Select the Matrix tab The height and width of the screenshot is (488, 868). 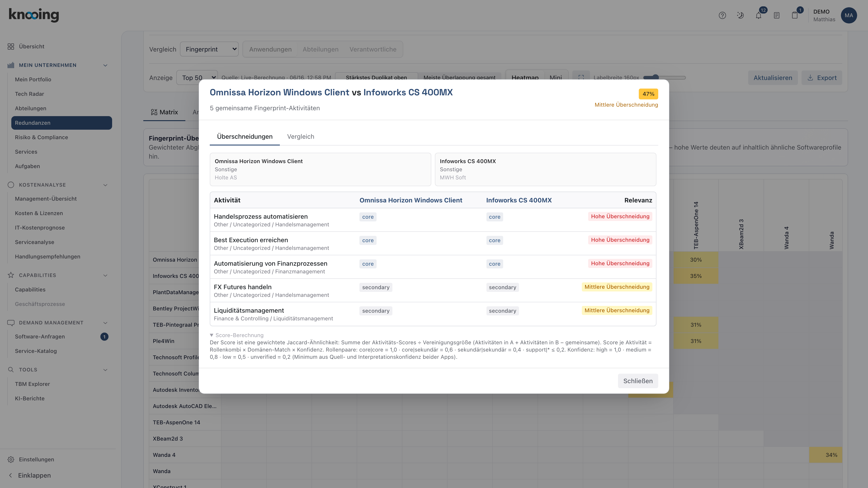[164, 112]
